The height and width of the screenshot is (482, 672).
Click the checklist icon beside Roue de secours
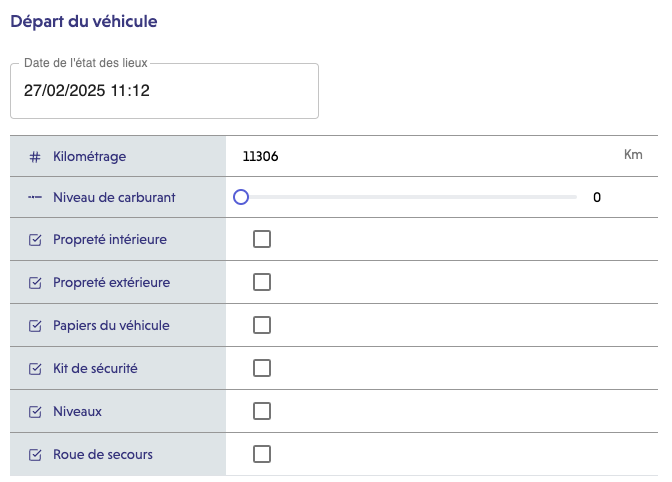tap(35, 455)
